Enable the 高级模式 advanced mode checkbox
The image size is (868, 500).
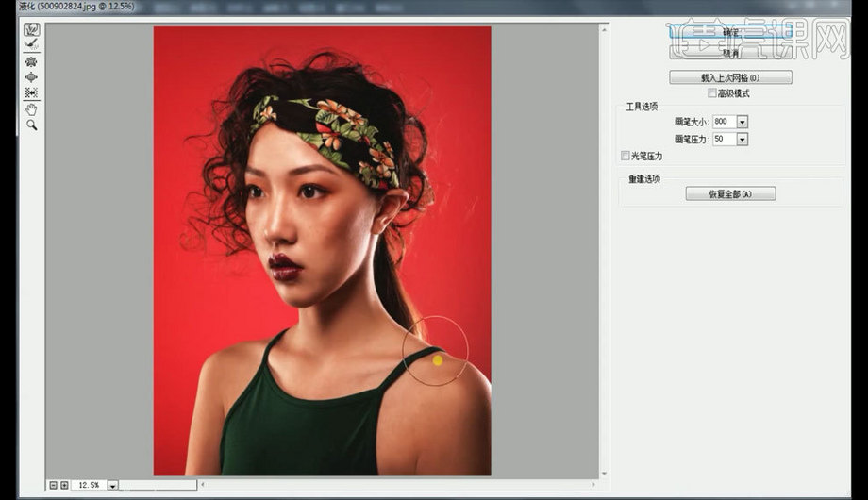click(712, 93)
